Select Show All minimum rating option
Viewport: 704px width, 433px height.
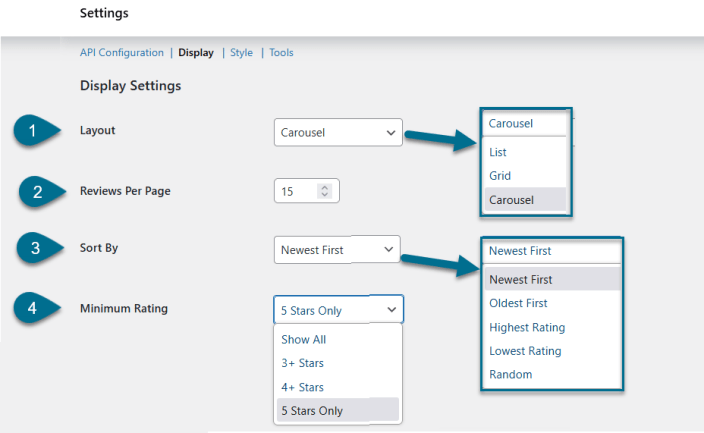pyautogui.click(x=304, y=340)
